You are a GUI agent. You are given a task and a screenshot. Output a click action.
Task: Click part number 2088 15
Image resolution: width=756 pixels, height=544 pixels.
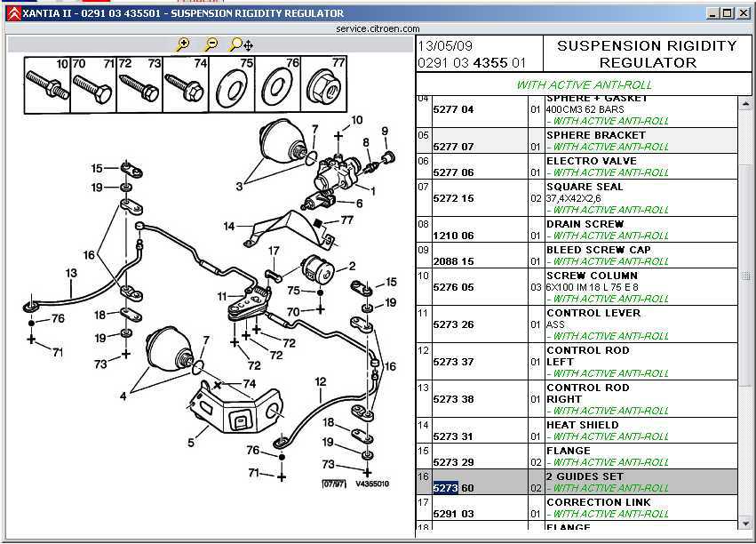pos(453,261)
